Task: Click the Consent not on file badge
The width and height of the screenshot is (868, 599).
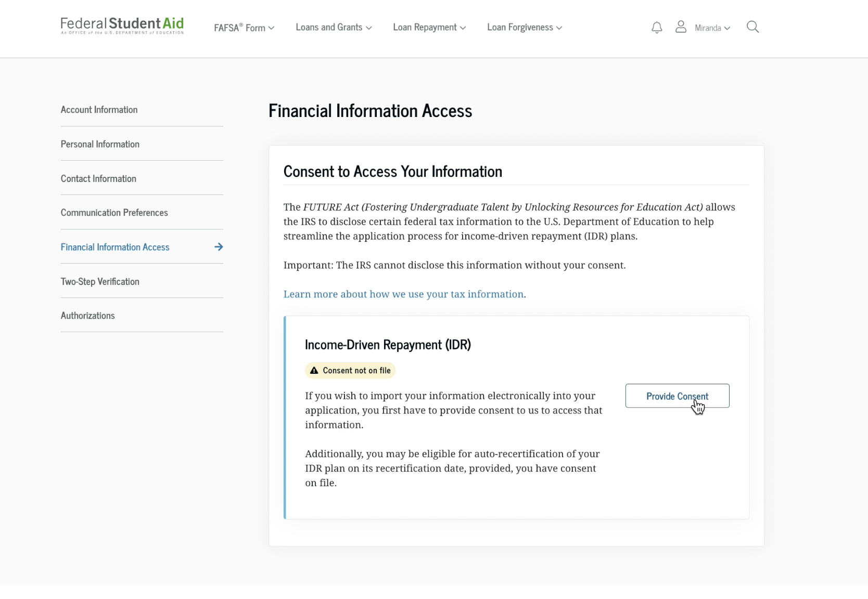Action: tap(350, 370)
